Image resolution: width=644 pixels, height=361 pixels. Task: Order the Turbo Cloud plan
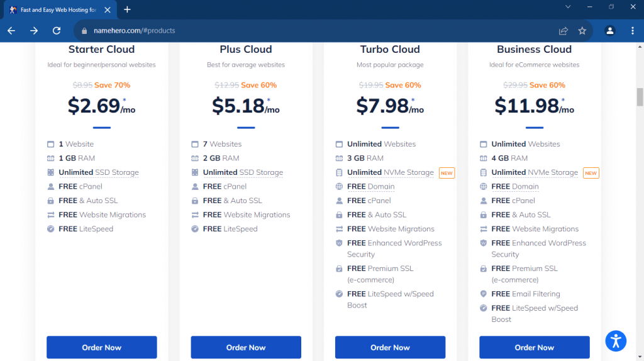pyautogui.click(x=390, y=347)
